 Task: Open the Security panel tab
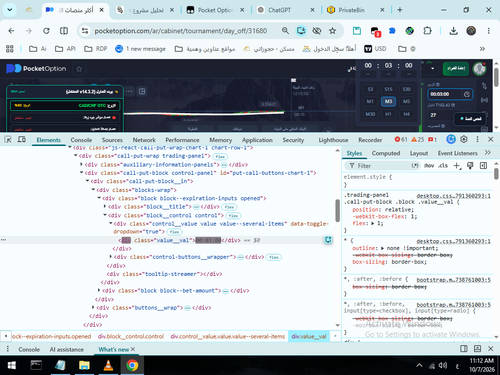pyautogui.click(x=293, y=140)
